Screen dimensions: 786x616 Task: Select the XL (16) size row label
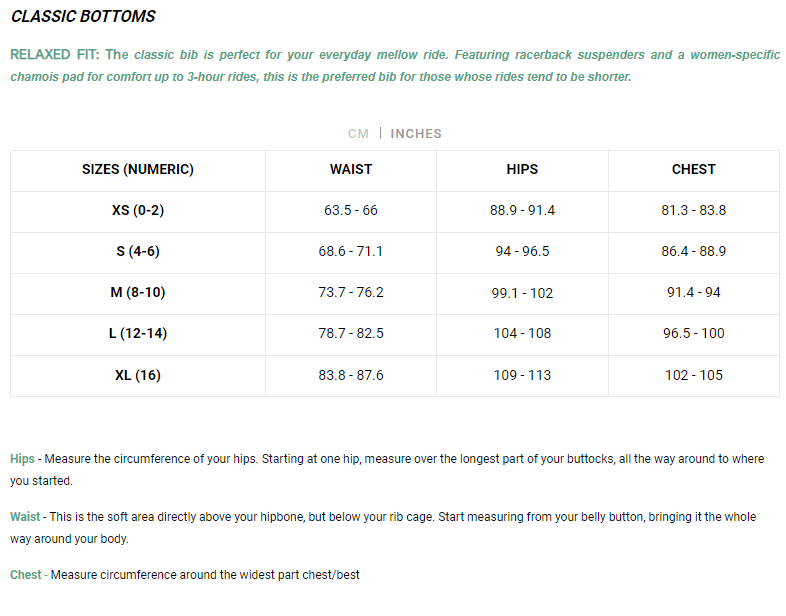click(x=138, y=376)
